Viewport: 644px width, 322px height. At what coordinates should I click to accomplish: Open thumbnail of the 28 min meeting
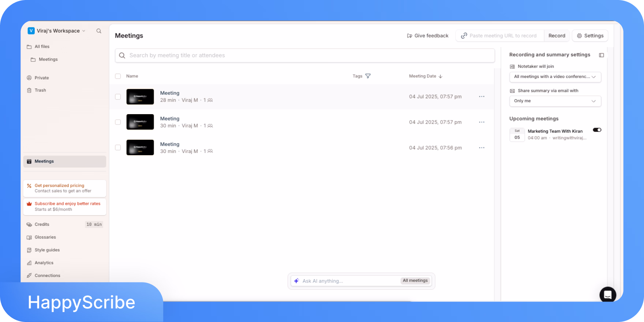click(140, 97)
